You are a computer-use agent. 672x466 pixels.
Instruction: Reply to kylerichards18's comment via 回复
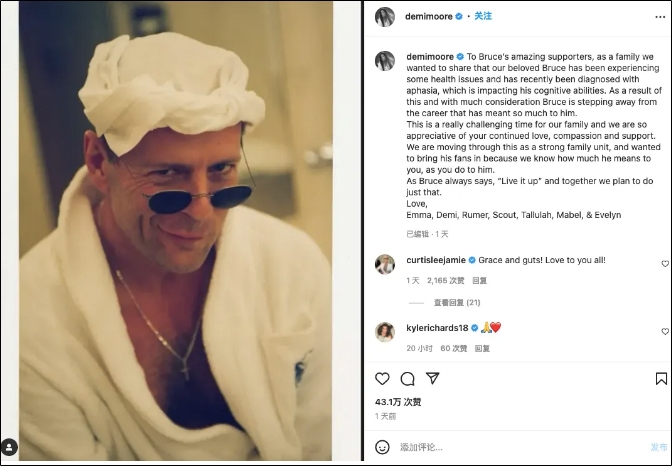point(482,349)
